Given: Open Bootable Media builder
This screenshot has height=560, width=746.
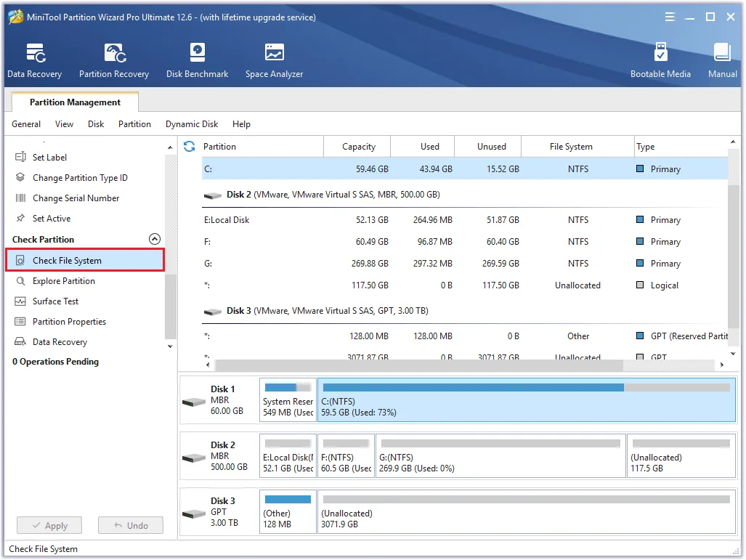Looking at the screenshot, I should tap(660, 61).
